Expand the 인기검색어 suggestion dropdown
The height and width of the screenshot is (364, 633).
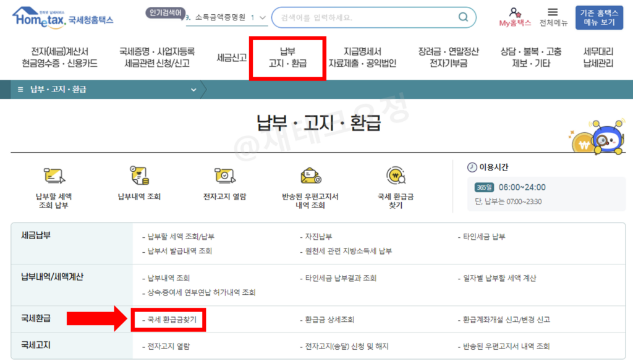(264, 19)
